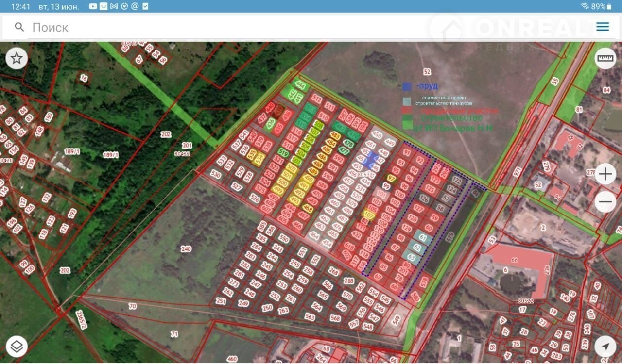Select large parcel number 240
This screenshot has height=364, width=622.
tap(186, 249)
